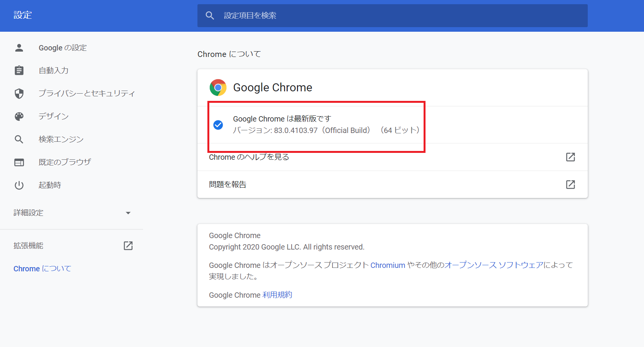The image size is (644, 347).
Task: Click the blue checkmark update status icon
Action: (218, 125)
